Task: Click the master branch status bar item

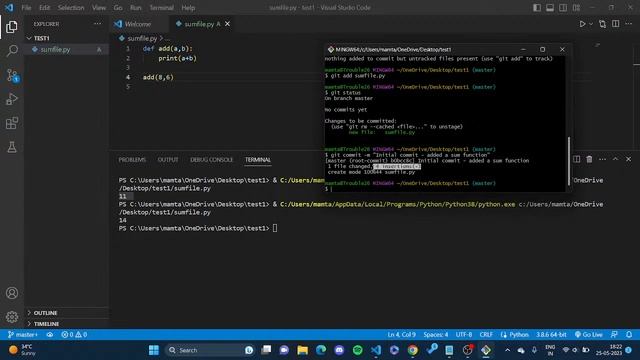Action: pos(23,335)
